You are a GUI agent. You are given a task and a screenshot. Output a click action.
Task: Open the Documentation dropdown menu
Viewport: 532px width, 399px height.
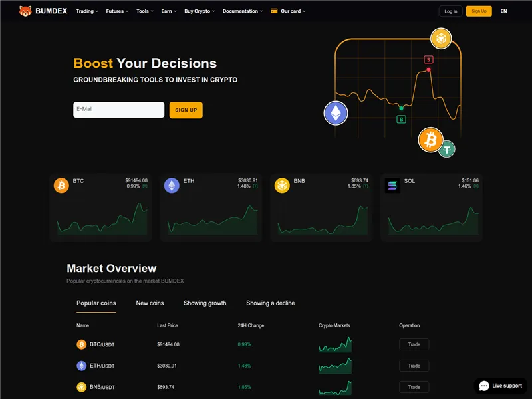pos(242,11)
